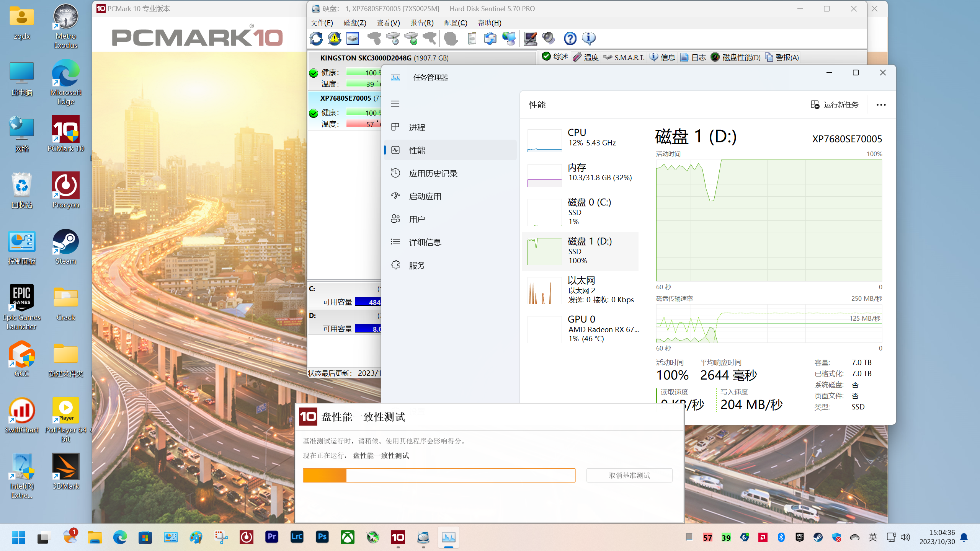Open the Steam desktop shortcut
Screen dimensions: 980x551
[65, 247]
